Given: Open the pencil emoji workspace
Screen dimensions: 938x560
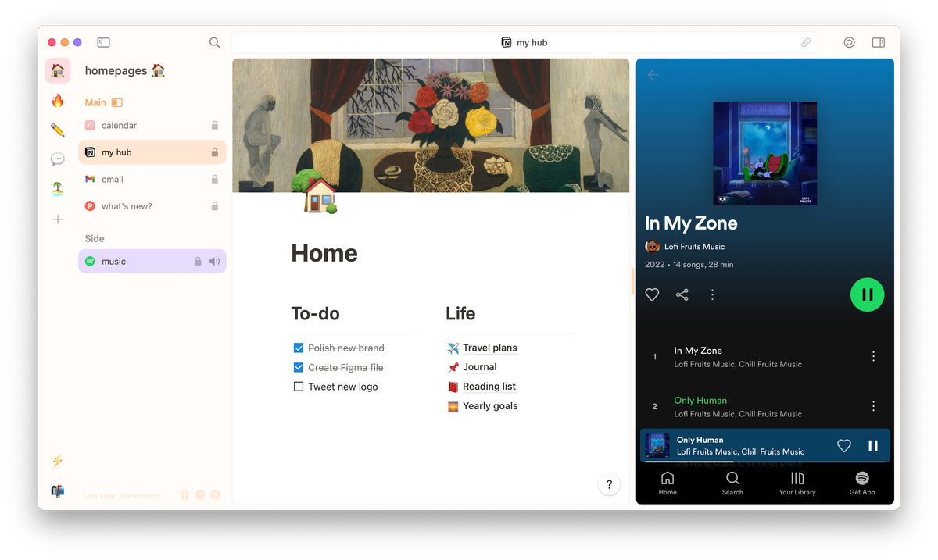Looking at the screenshot, I should [x=58, y=130].
